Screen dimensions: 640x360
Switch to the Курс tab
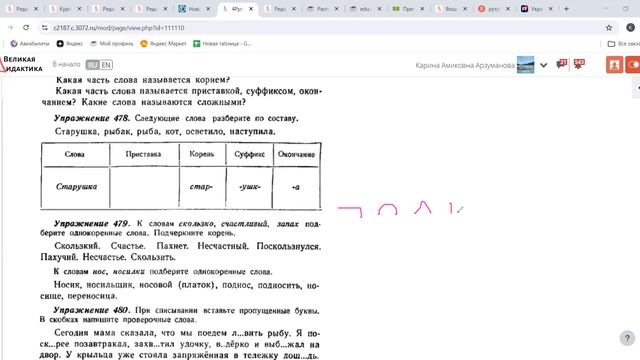pyautogui.click(x=64, y=9)
